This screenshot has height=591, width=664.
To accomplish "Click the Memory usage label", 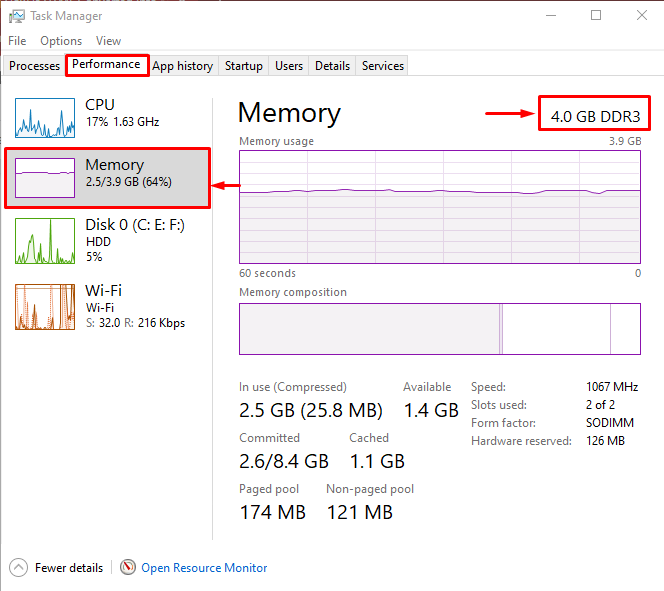I will tap(277, 141).
